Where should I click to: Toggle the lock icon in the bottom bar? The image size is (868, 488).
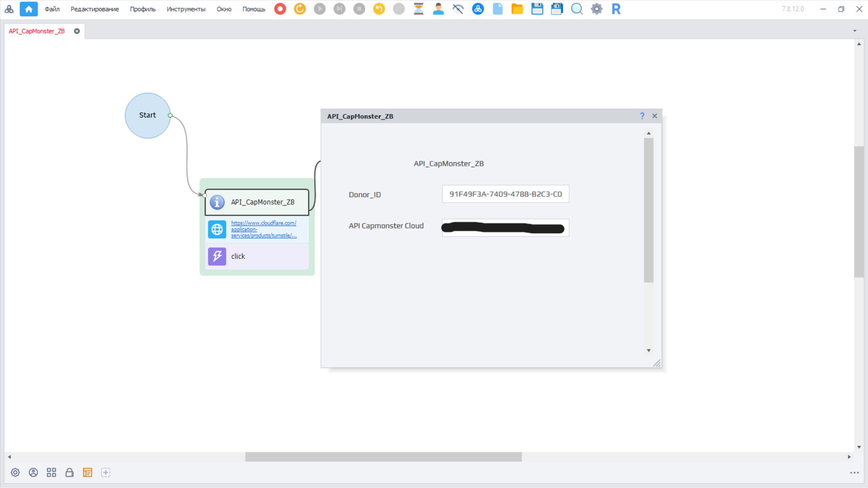[69, 473]
